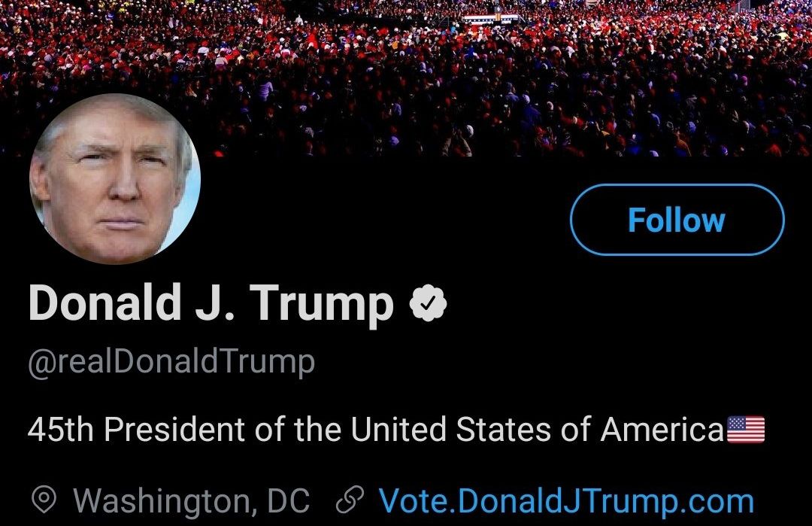The height and width of the screenshot is (526, 812).
Task: Click the Washington, DC location text
Action: pyautogui.click(x=191, y=501)
